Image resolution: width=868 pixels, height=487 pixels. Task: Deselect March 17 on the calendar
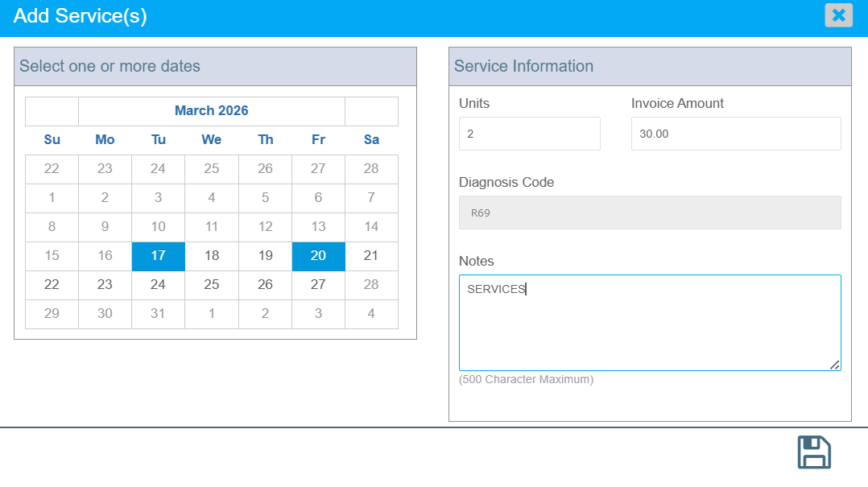click(x=159, y=256)
